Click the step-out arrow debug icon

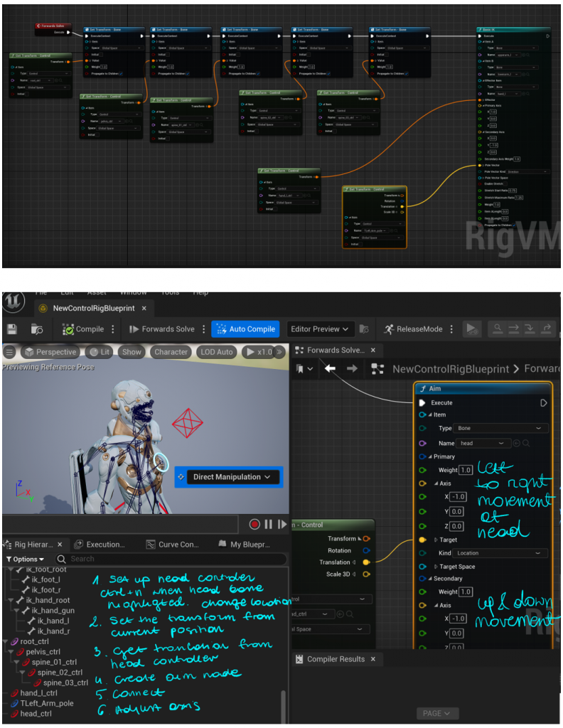pos(547,328)
